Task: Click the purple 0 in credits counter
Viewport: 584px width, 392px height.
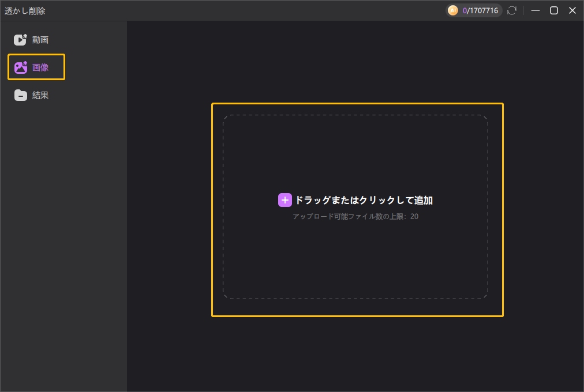Action: [x=465, y=10]
